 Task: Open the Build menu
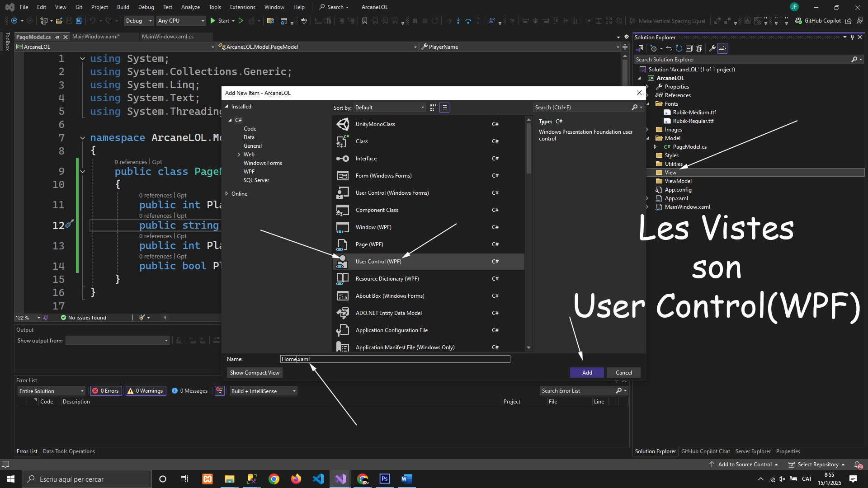[x=123, y=7]
